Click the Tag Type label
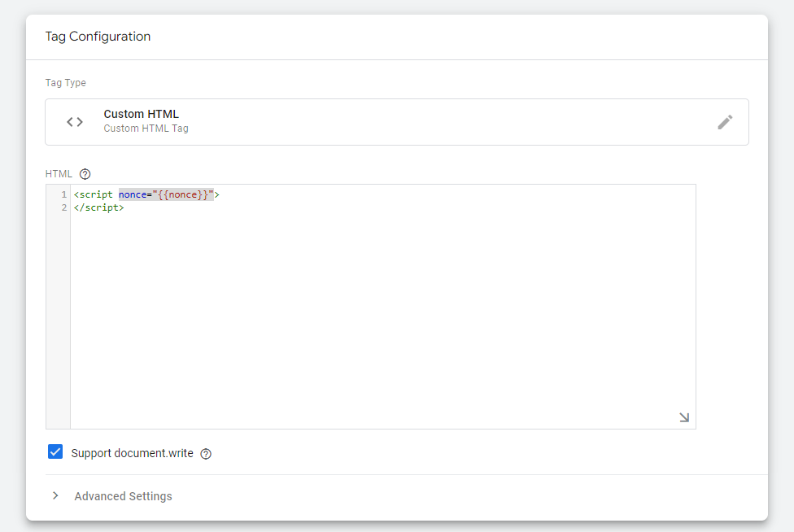The image size is (794, 532). (65, 82)
